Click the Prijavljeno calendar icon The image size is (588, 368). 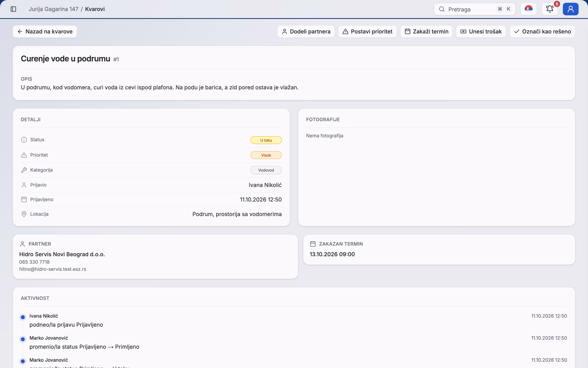pos(24,199)
